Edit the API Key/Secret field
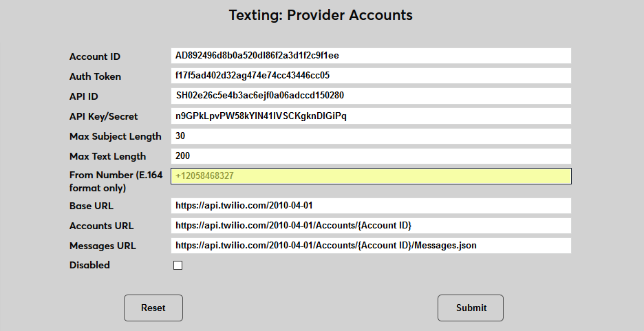Screen dimensions: 644x331 tap(371, 116)
